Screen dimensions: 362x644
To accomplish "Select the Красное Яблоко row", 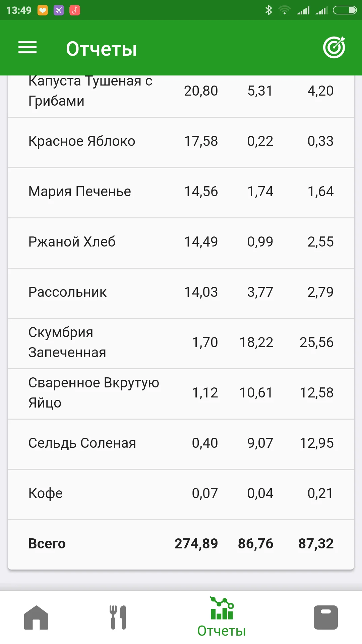I will 181,142.
